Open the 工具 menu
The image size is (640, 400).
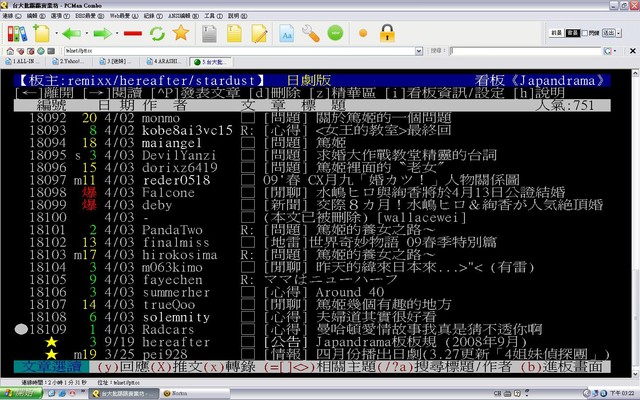213,16
